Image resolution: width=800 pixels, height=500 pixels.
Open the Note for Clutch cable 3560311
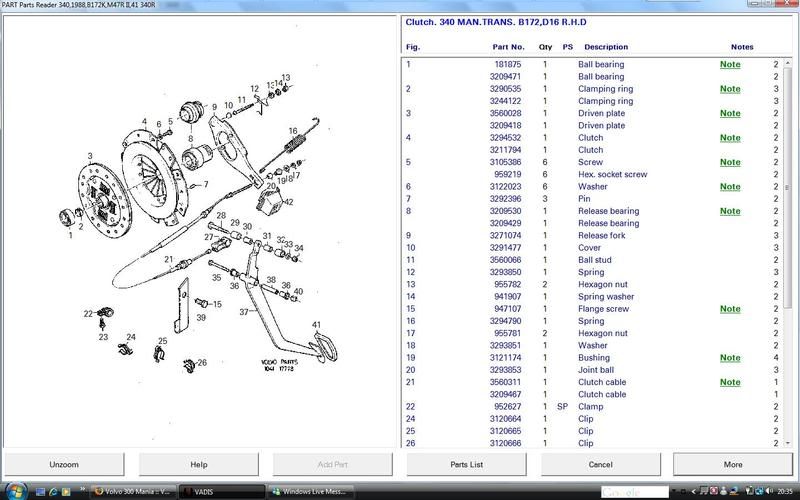730,382
